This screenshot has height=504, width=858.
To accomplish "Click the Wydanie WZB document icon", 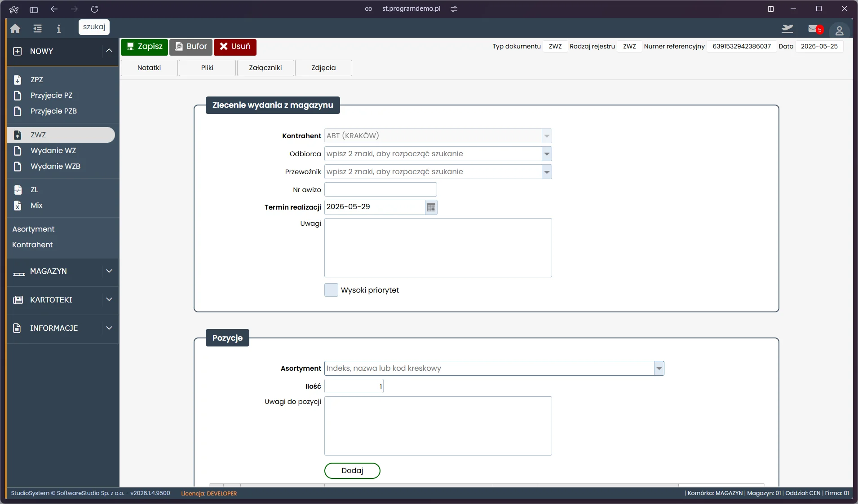I will 18,166.
